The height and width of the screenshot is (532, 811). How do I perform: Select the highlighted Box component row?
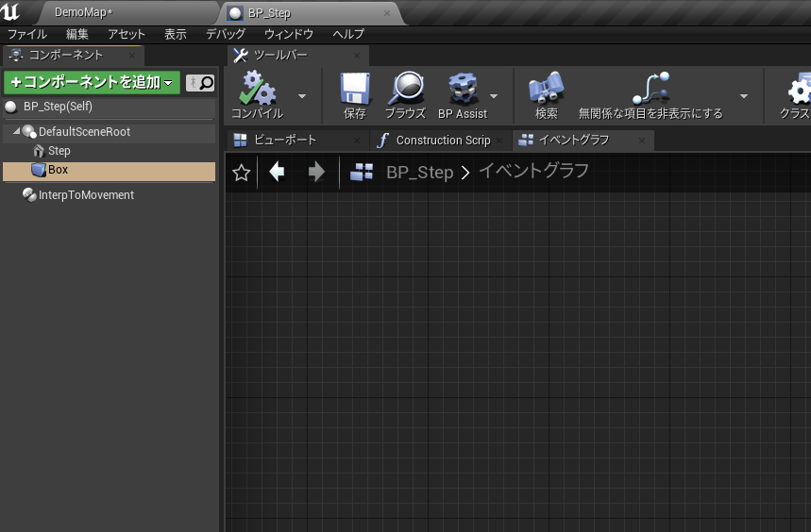(110, 171)
